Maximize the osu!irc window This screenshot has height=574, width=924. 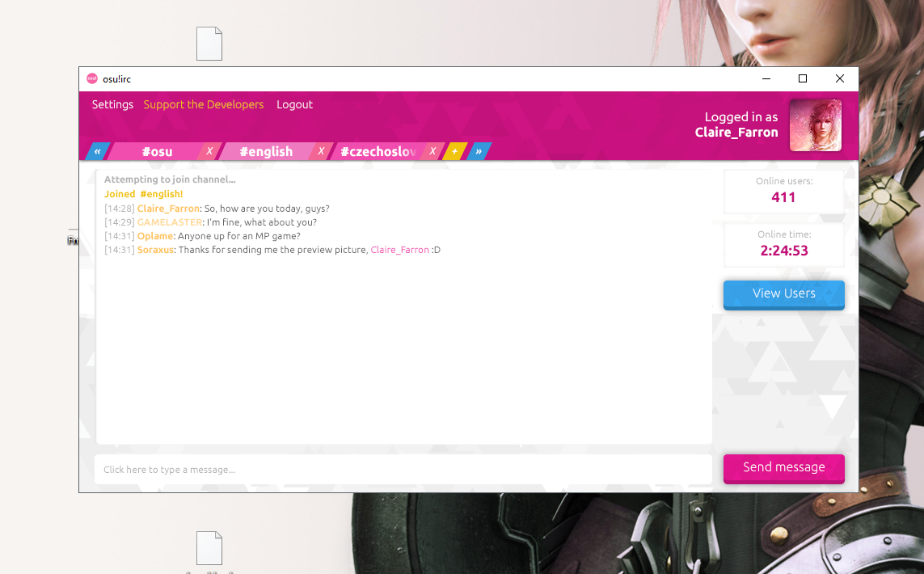pyautogui.click(x=803, y=78)
